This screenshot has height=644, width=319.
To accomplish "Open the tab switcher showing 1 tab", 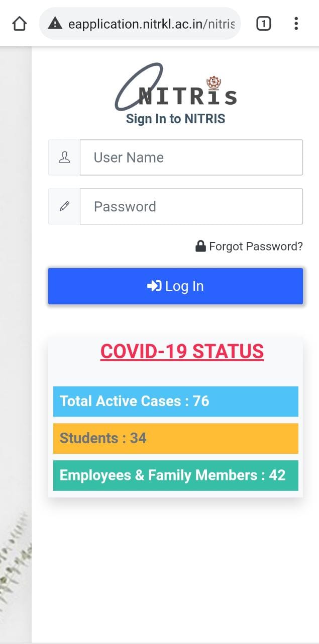I will (x=264, y=24).
